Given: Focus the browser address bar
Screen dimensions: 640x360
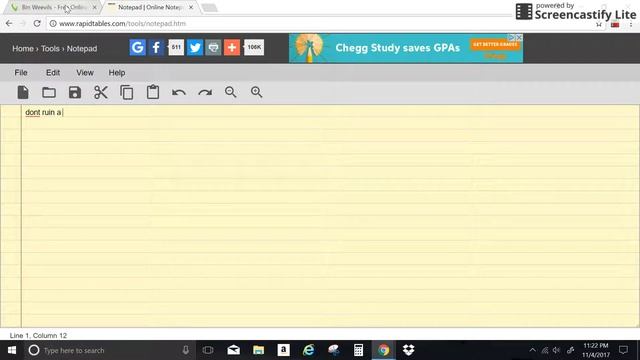Looking at the screenshot, I should 318,24.
